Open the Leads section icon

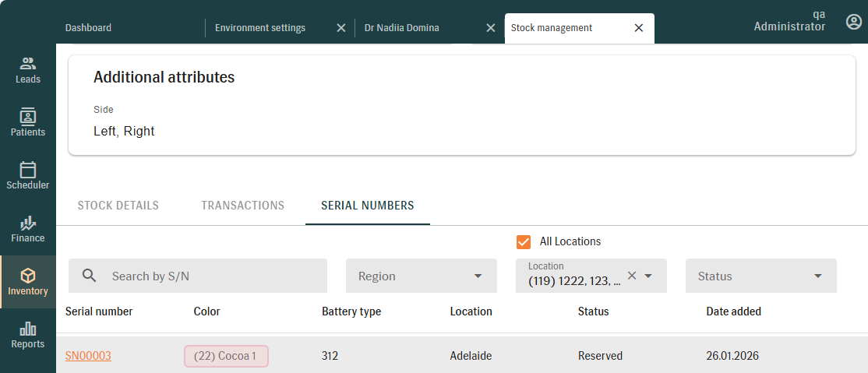coord(28,64)
